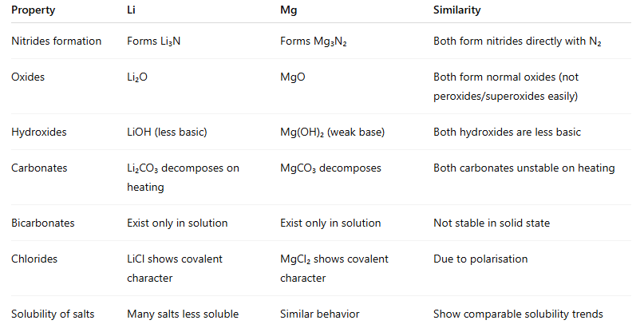Click the Forms Li₃N cell
Screen dimensions: 644x336
coord(153,41)
